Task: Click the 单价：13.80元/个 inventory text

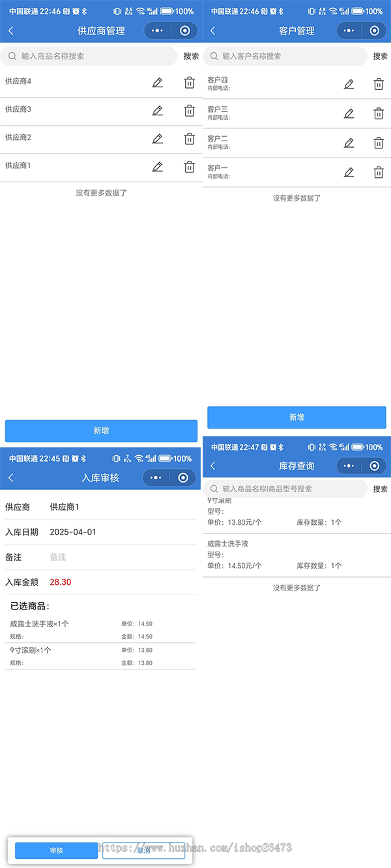Action: tap(235, 522)
